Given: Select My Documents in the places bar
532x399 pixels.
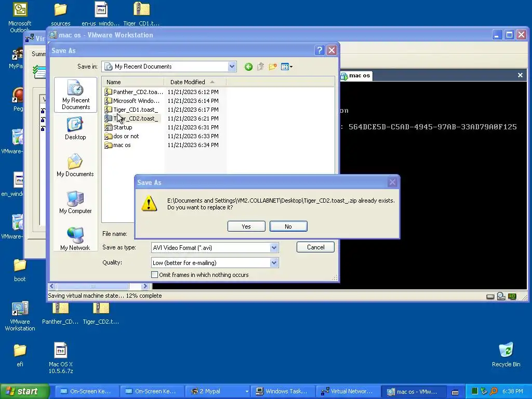Looking at the screenshot, I should coord(75,165).
